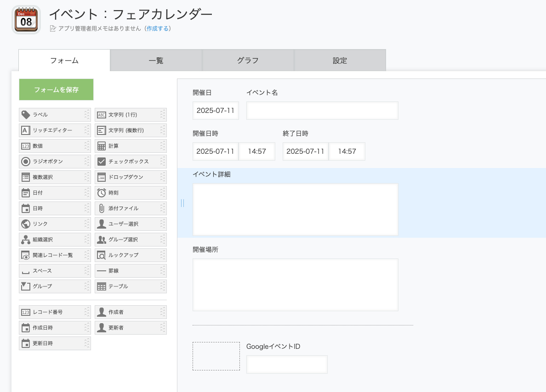Image resolution: width=546 pixels, height=392 pixels.
Task: Click the 開催日 field label
Action: (x=202, y=93)
